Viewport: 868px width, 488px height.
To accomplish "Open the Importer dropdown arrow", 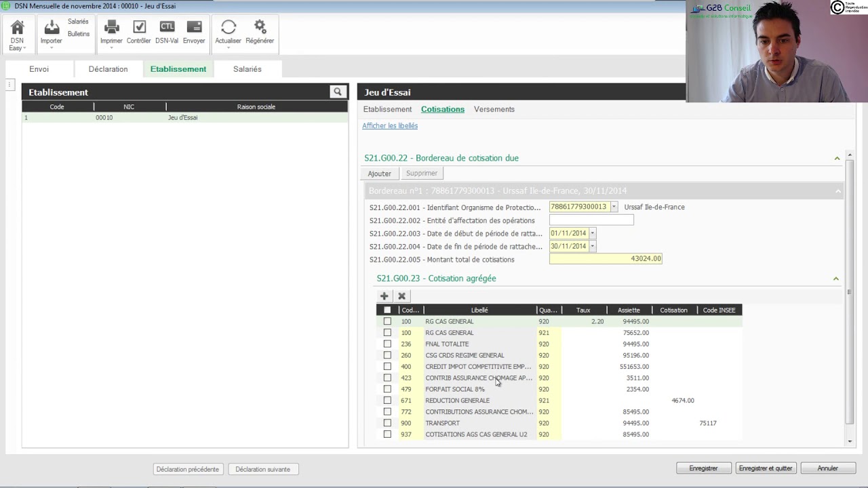I will click(52, 48).
